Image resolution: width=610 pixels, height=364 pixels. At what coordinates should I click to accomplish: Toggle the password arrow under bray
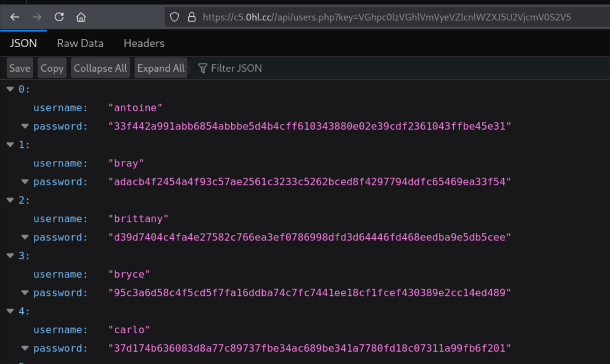25,182
